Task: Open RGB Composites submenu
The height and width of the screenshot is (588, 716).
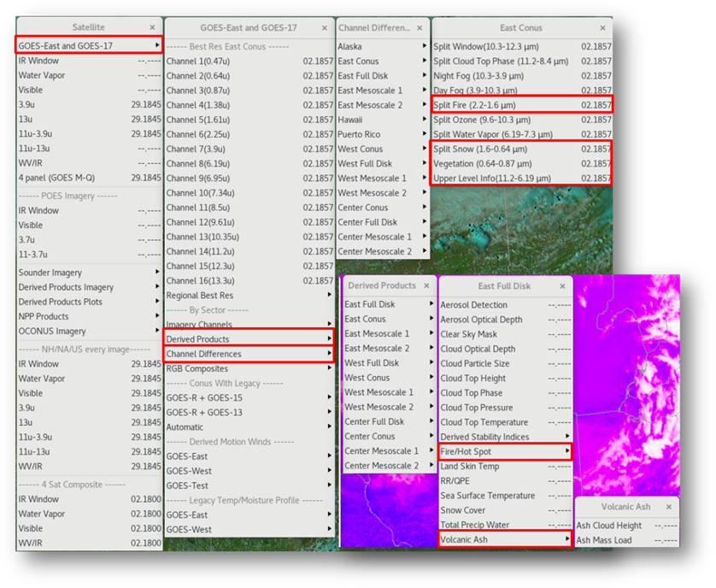Action: (249, 368)
